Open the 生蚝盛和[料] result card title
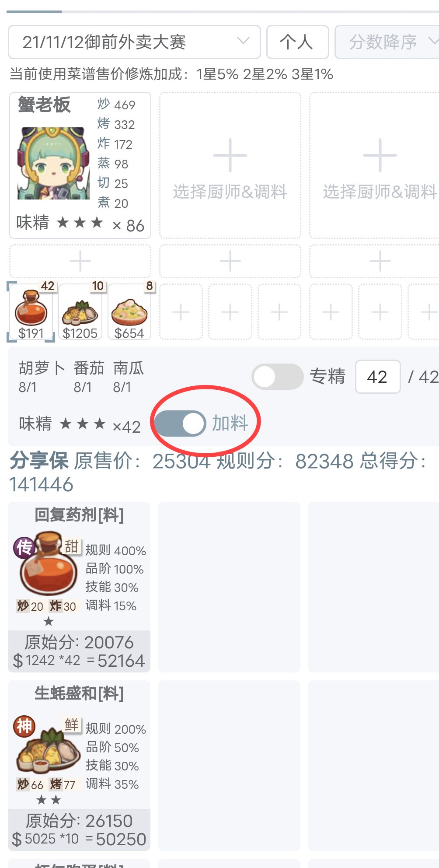Image resolution: width=439 pixels, height=868 pixels. (x=79, y=693)
